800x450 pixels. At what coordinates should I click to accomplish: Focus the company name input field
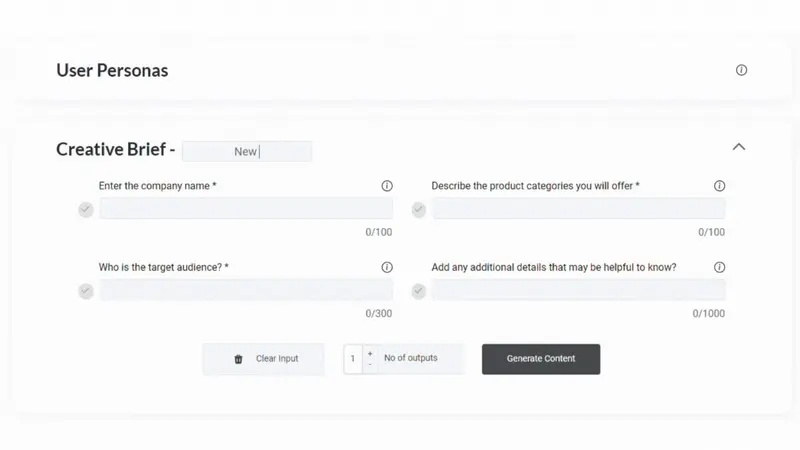click(246, 208)
